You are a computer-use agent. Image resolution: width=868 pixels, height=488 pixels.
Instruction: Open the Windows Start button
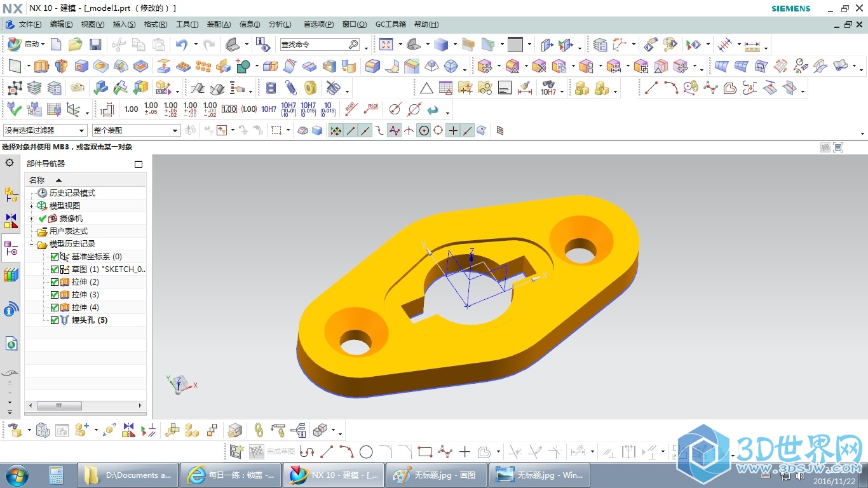[17, 475]
